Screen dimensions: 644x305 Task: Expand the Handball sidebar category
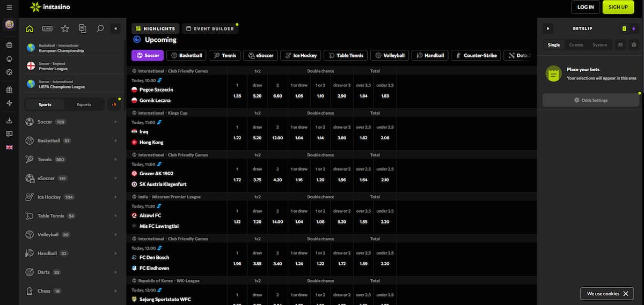(71, 254)
